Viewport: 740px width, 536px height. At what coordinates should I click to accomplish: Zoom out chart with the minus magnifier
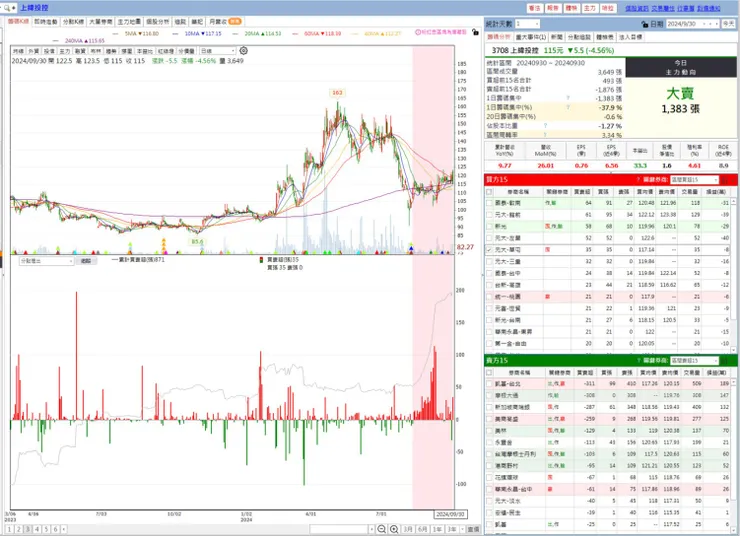coord(382,529)
